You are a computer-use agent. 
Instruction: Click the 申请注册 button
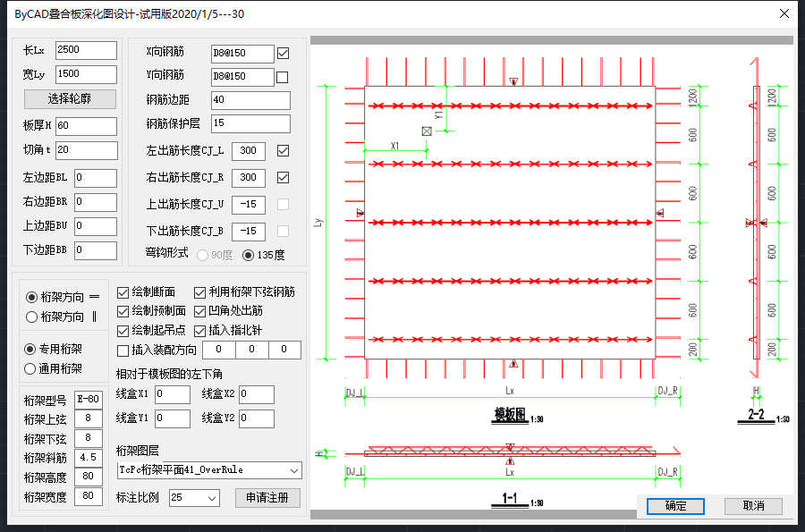click(267, 498)
